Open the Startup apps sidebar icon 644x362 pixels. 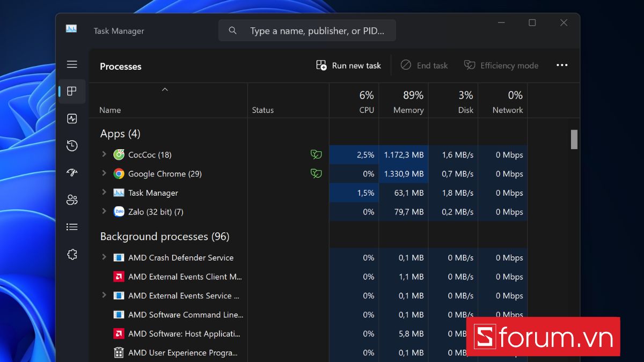(x=72, y=173)
